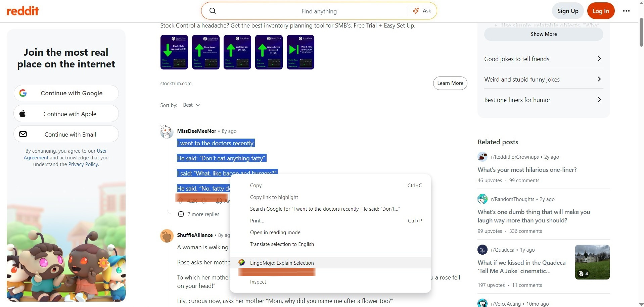Screen dimensions: 644x307
Task: Expand the 7 more replies link
Action: point(203,214)
